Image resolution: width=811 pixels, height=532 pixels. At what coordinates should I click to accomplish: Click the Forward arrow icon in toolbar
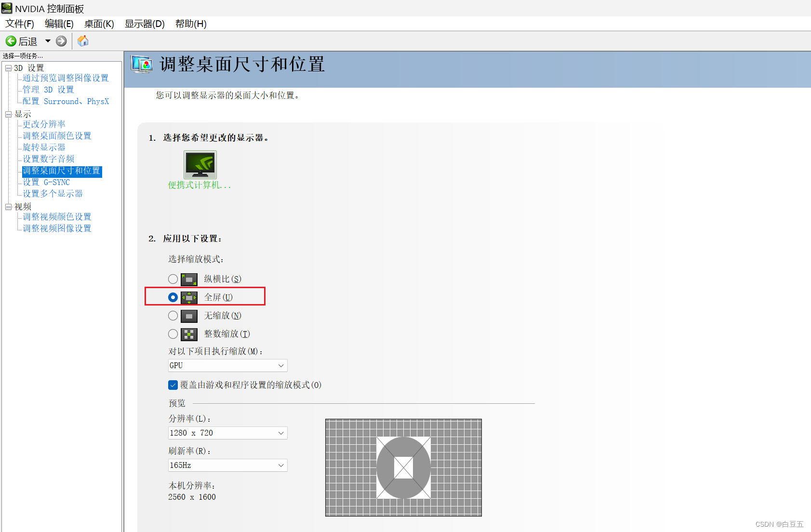coord(61,41)
